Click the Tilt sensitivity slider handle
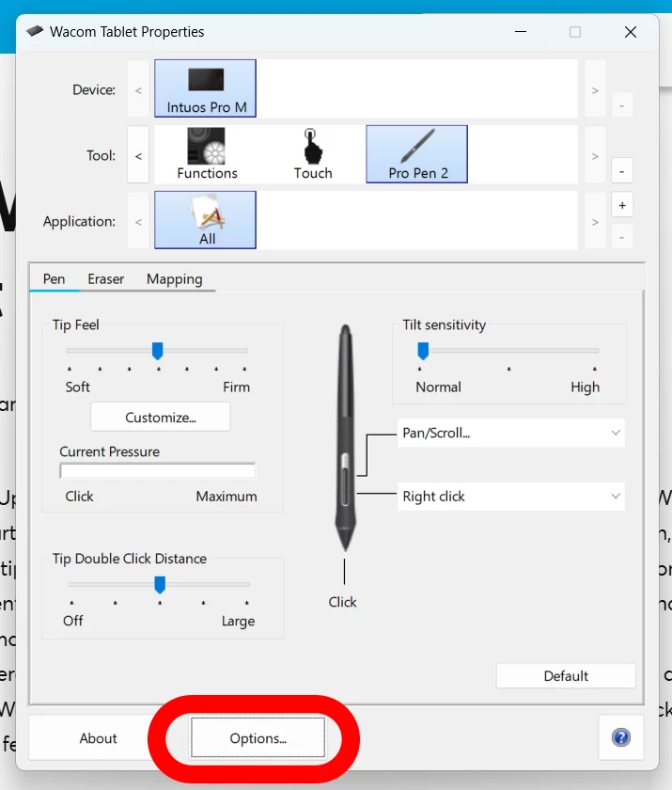The height and width of the screenshot is (790, 672). [x=423, y=351]
